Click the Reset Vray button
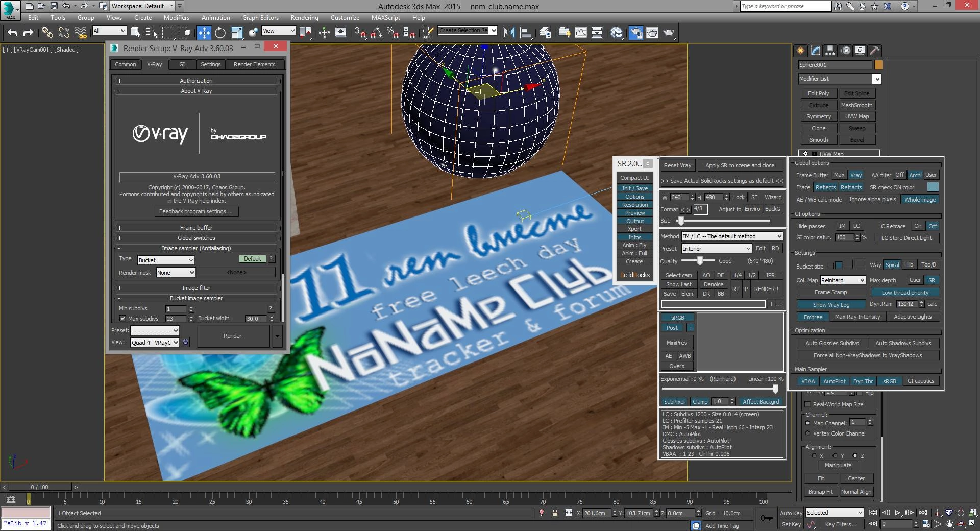The height and width of the screenshot is (531, 980). point(677,165)
